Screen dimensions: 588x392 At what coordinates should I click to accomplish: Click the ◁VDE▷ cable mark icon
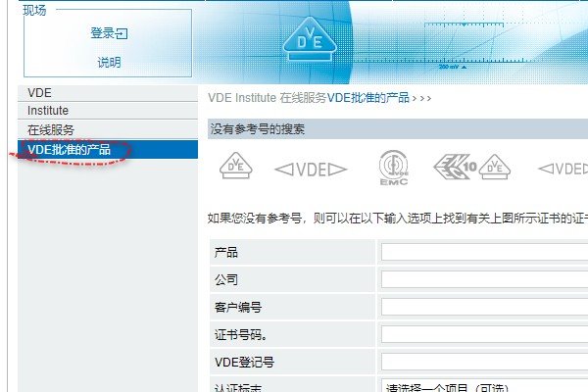click(x=311, y=170)
